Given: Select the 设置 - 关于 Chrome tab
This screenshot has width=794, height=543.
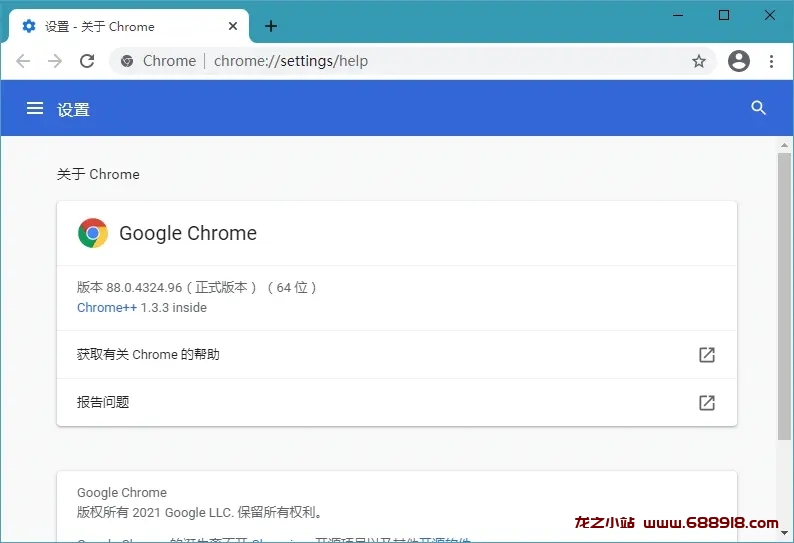Looking at the screenshot, I should pyautogui.click(x=129, y=26).
